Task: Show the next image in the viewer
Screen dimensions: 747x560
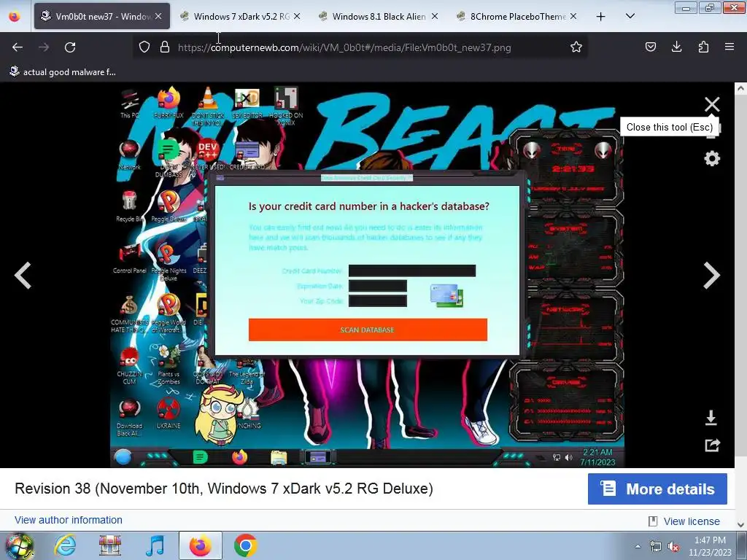Action: pyautogui.click(x=712, y=275)
